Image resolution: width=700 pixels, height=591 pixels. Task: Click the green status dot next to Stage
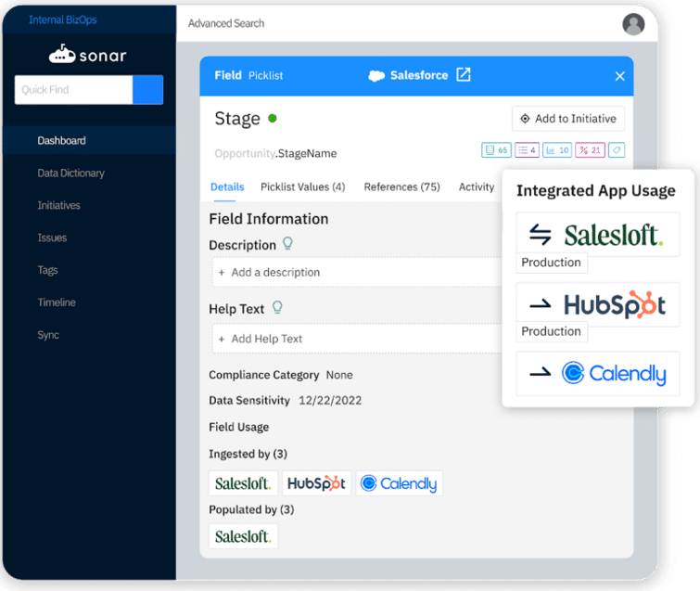(273, 119)
